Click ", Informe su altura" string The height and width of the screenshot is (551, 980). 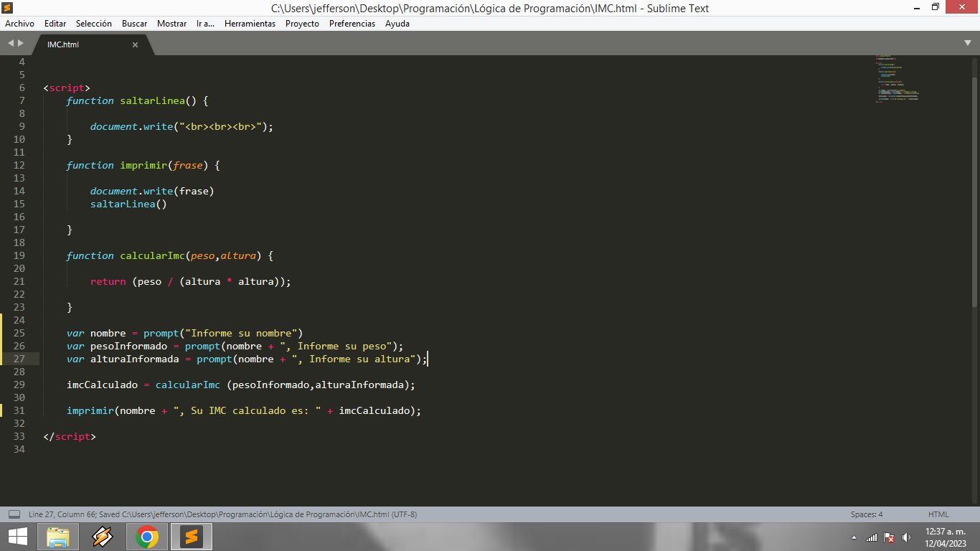point(354,359)
